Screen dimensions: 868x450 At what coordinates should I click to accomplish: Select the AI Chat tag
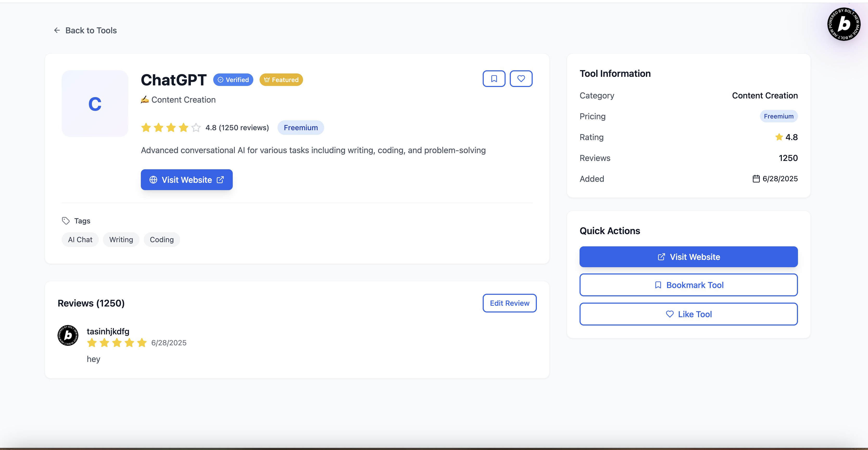80,240
